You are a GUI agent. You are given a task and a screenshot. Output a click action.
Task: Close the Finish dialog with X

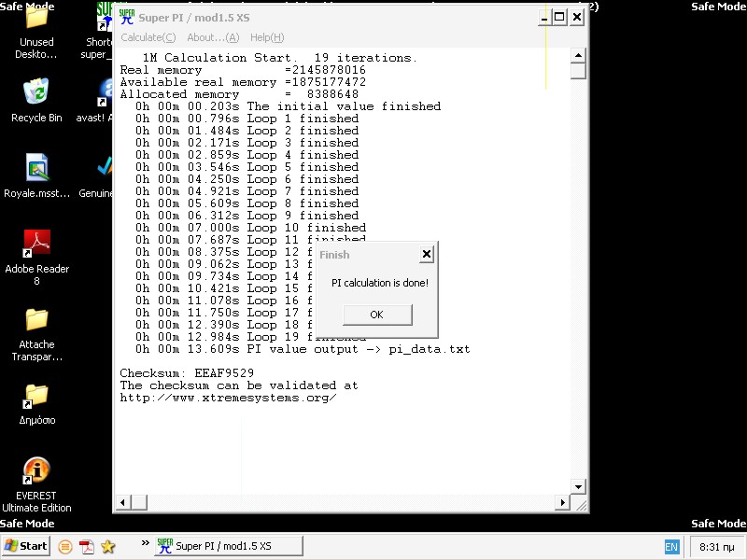click(427, 254)
